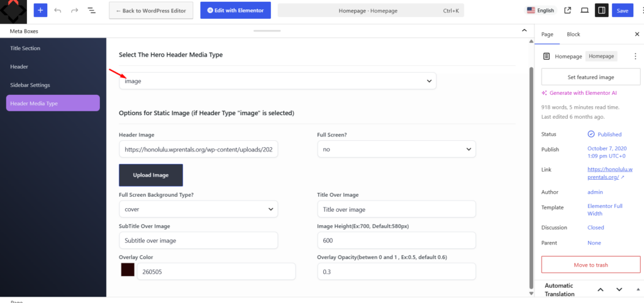The width and height of the screenshot is (644, 303).
Task: Open the Homepage actions three-dot menu
Action: point(635,56)
